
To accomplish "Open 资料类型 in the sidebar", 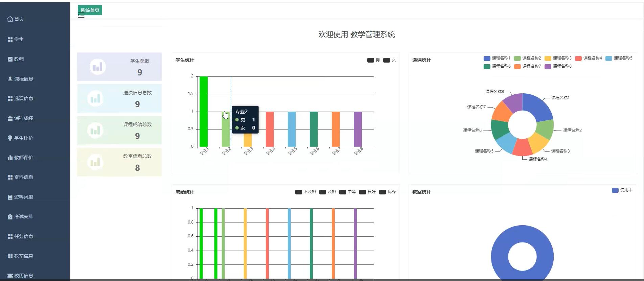I will click(35, 197).
